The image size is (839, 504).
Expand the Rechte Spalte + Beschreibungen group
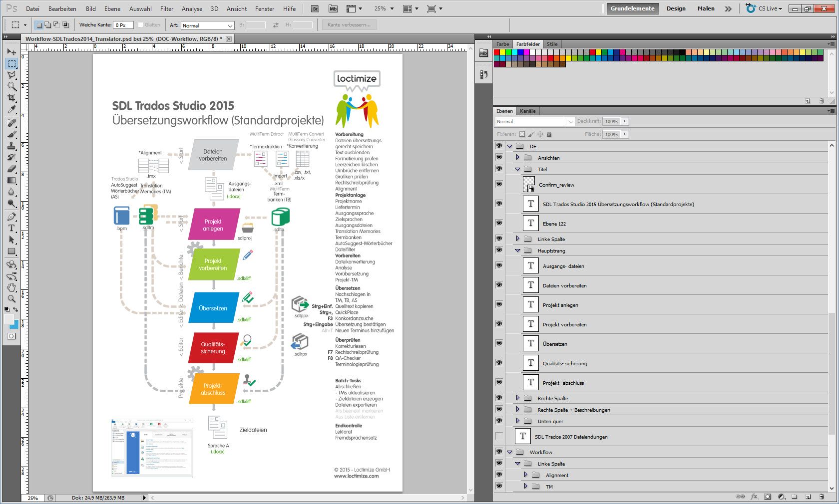(518, 409)
